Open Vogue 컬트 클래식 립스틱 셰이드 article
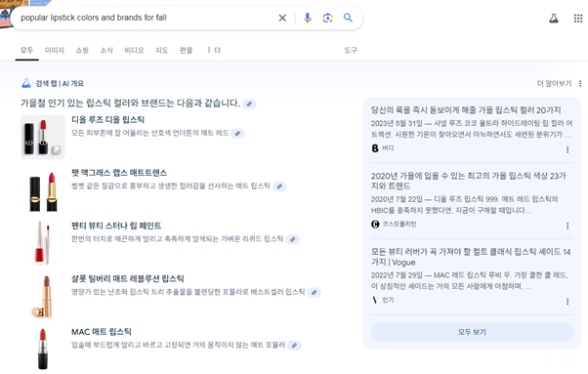This screenshot has height=374, width=588. click(x=471, y=257)
